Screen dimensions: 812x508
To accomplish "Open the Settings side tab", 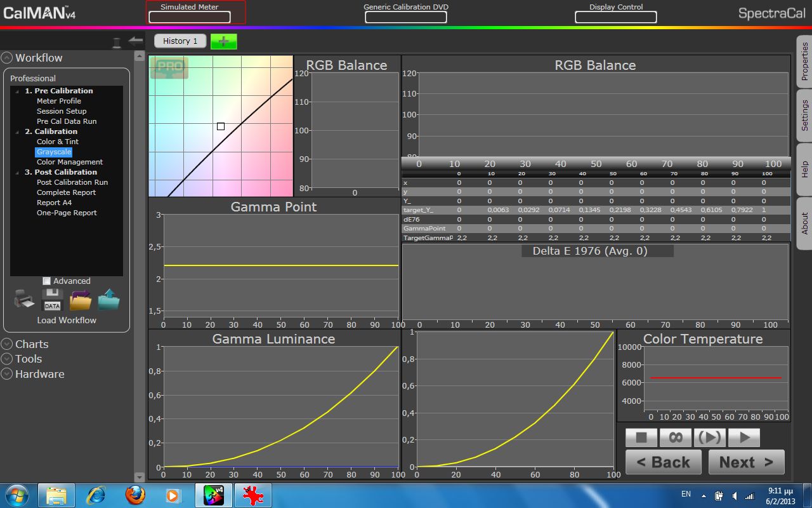I will pos(804,115).
